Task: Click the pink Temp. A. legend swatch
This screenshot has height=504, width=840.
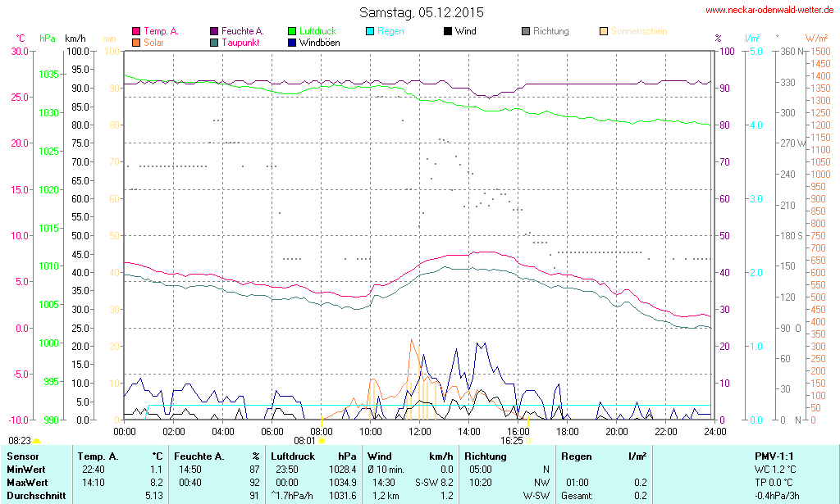Action: [x=136, y=32]
